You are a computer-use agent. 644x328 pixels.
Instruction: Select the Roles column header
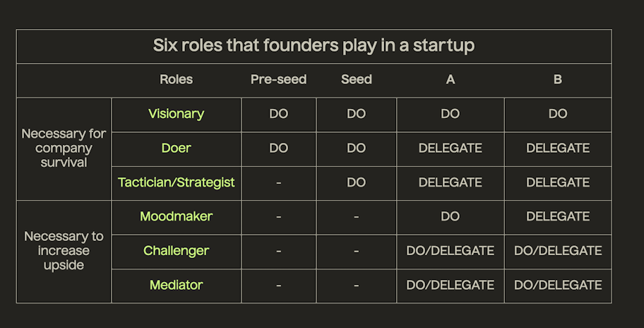(x=177, y=79)
